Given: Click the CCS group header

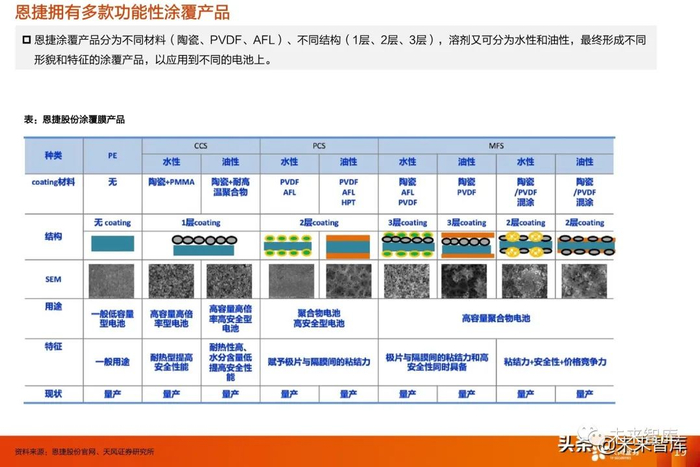Looking at the screenshot, I should [201, 146].
